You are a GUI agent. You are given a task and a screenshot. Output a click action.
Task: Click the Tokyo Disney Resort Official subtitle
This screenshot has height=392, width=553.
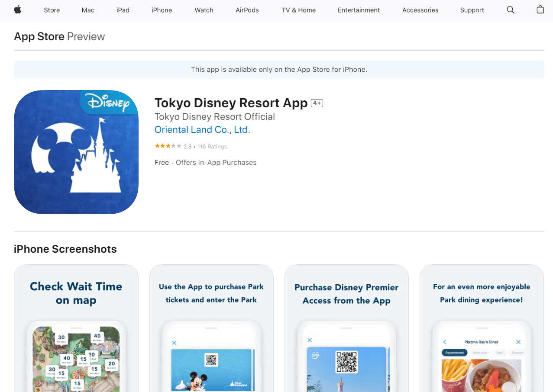(x=215, y=117)
